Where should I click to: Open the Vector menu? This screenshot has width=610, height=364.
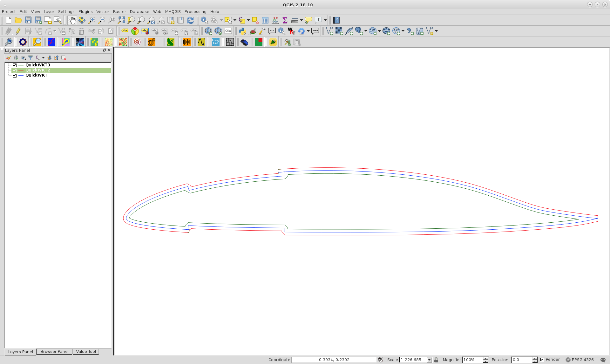[103, 12]
